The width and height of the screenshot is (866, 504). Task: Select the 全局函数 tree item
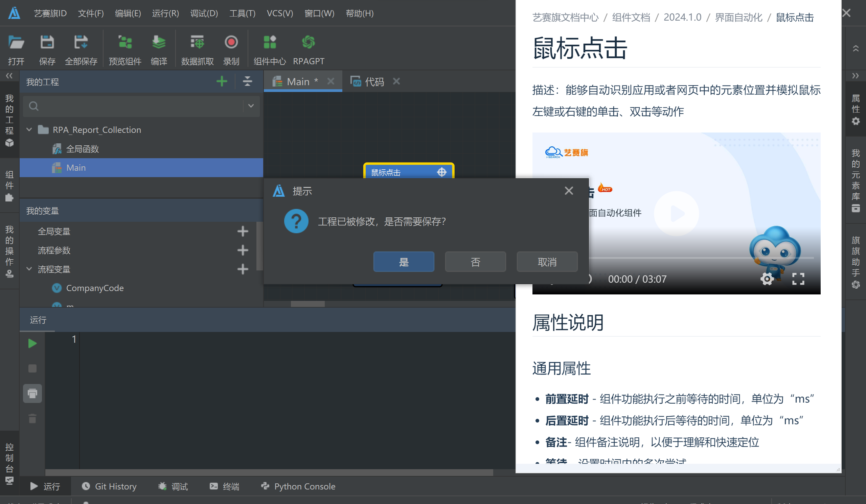83,149
